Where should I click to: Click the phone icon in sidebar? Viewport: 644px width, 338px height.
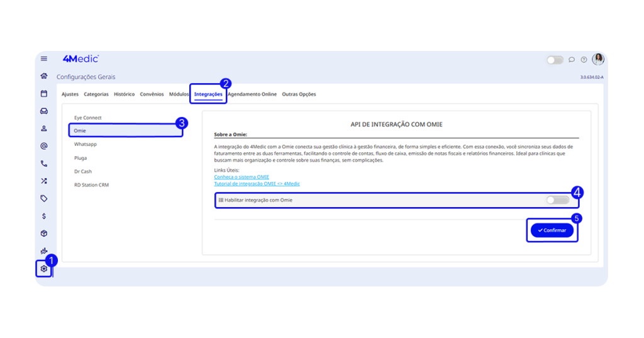(44, 164)
